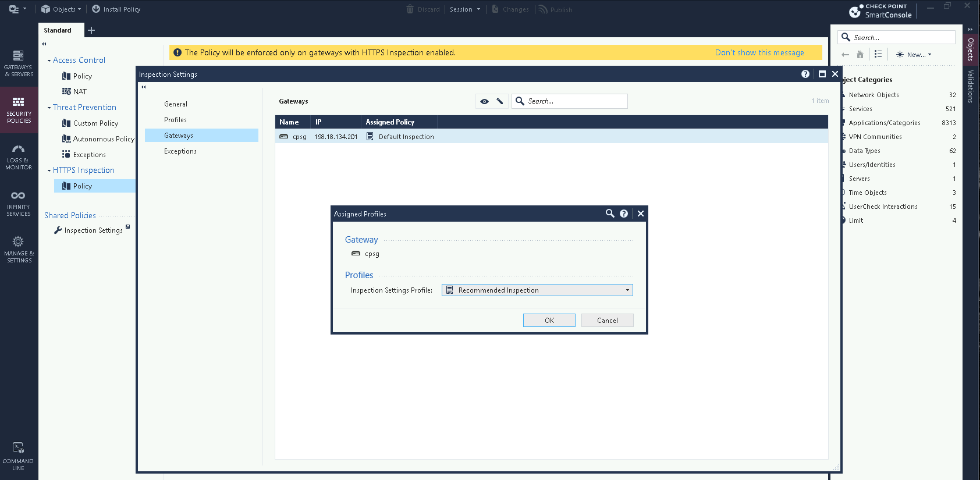Click Install Policy in top toolbar

click(x=116, y=9)
